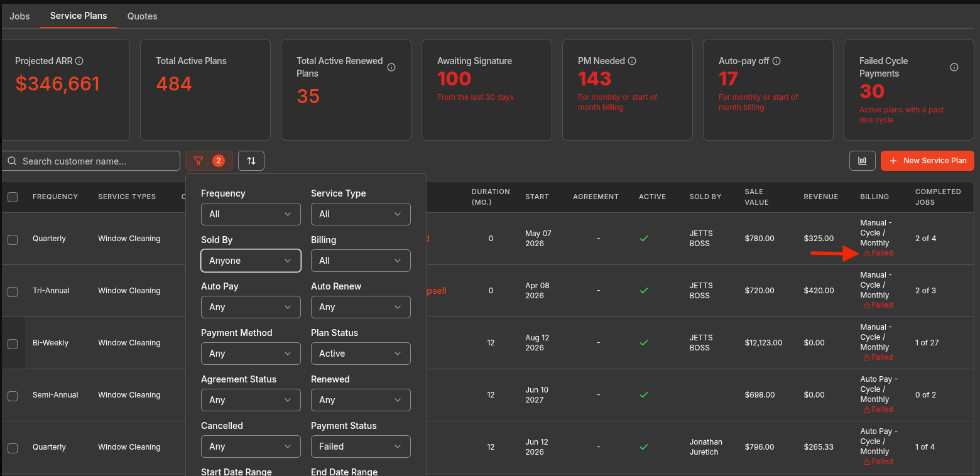980x476 pixels.
Task: Click the PM Needed info icon
Action: pyautogui.click(x=632, y=61)
